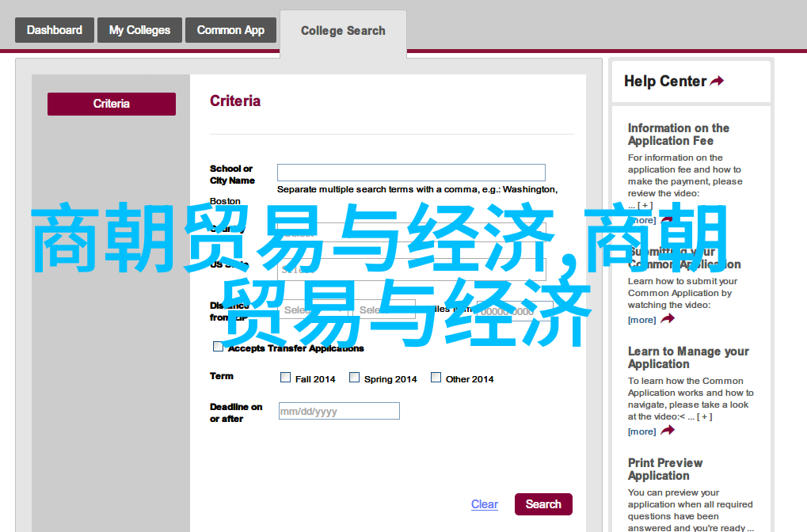Click the ZIP code 00000-0000 field

(x=516, y=311)
